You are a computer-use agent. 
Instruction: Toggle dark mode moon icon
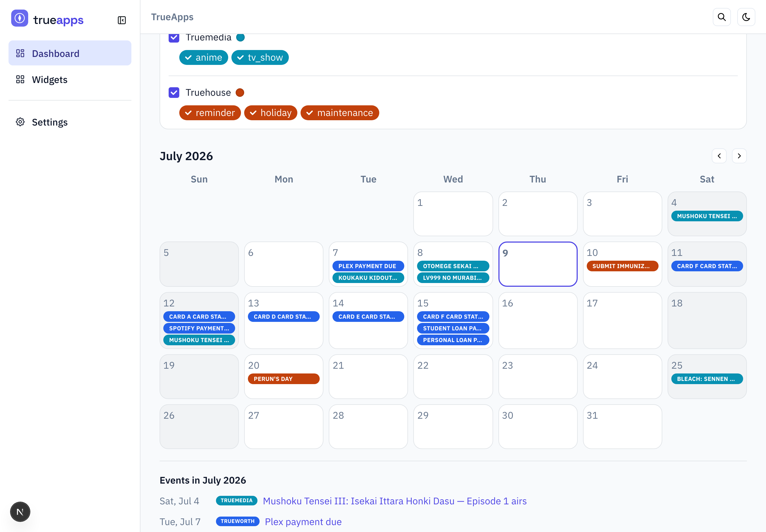pyautogui.click(x=746, y=17)
